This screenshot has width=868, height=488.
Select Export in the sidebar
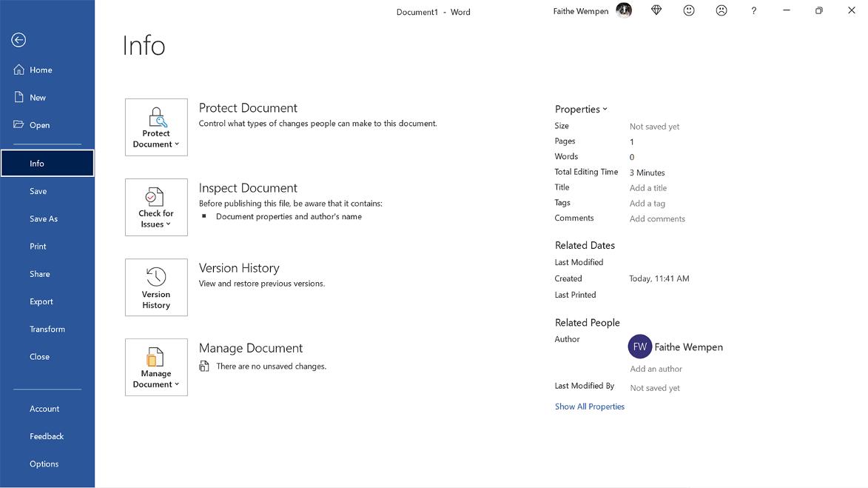coord(47,302)
